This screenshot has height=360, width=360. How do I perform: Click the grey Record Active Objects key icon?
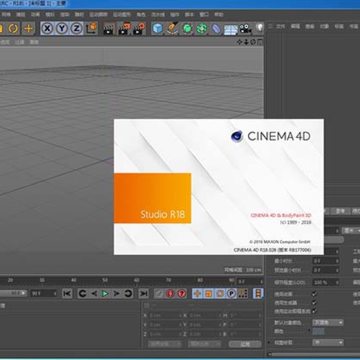159,294
